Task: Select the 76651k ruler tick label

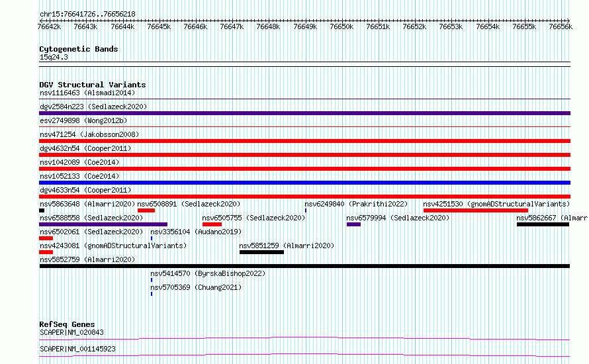Action: pyautogui.click(x=378, y=26)
